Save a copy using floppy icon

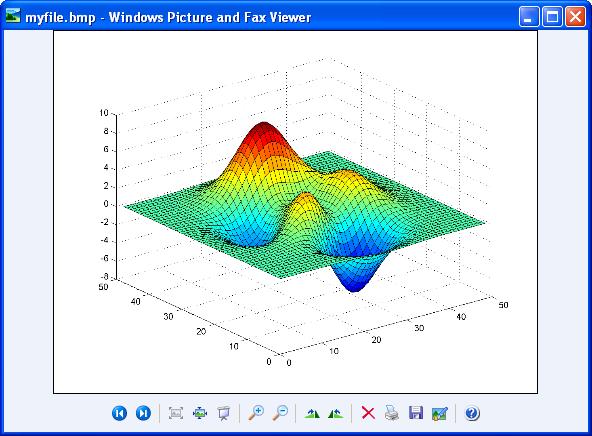pos(416,413)
